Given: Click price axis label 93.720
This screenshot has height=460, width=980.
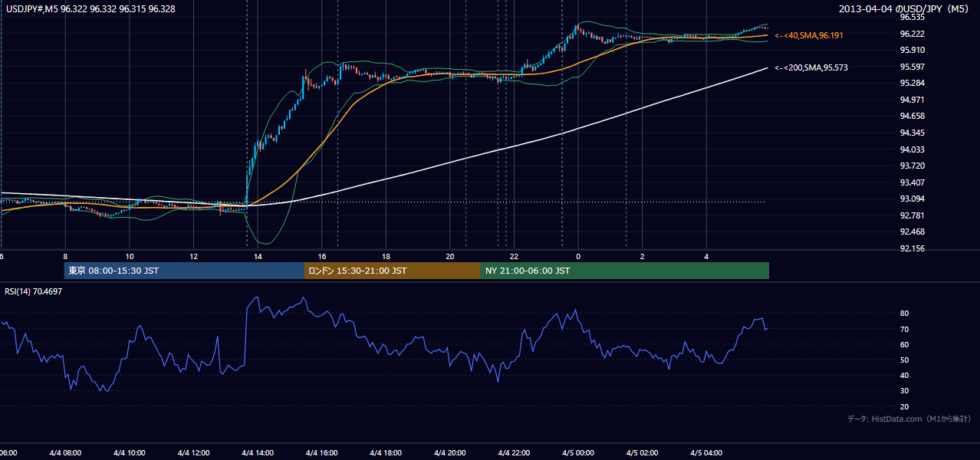Looking at the screenshot, I should (912, 166).
